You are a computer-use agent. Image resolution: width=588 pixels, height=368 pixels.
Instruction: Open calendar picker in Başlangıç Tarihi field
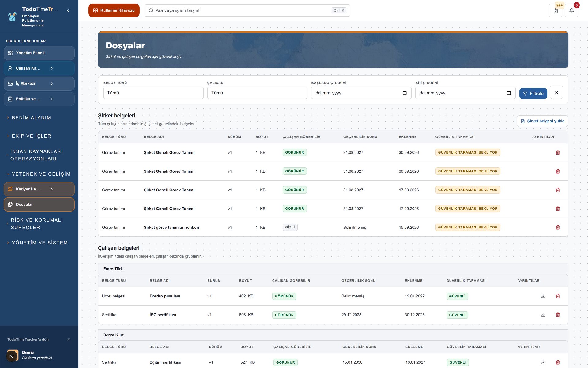[405, 93]
